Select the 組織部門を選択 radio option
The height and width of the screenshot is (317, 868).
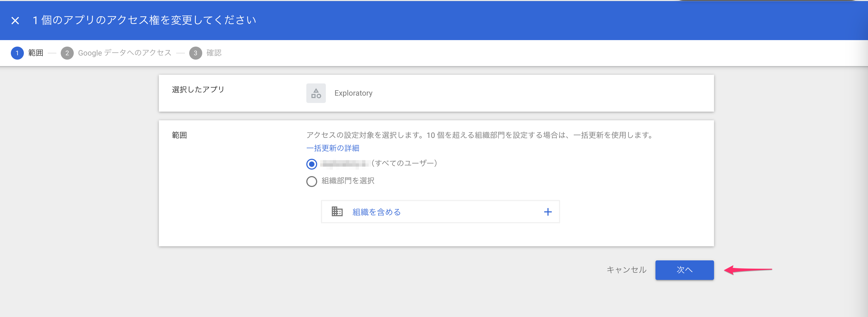point(311,181)
